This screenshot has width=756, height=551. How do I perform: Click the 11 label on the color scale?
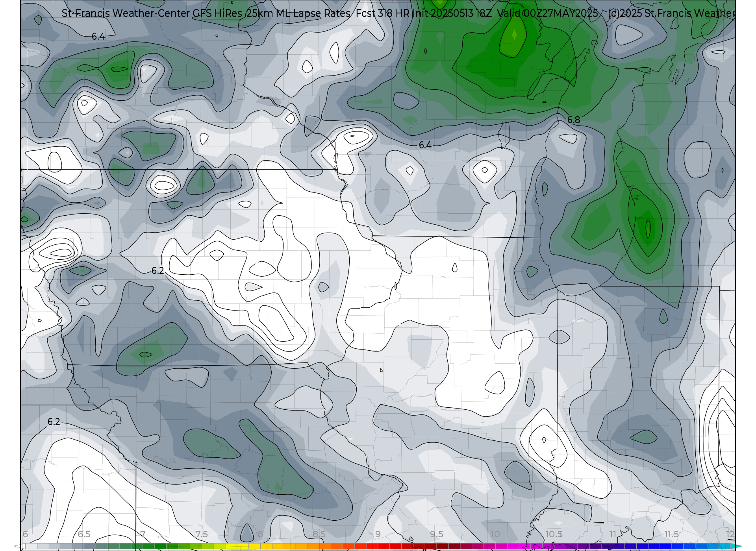[x=613, y=534]
